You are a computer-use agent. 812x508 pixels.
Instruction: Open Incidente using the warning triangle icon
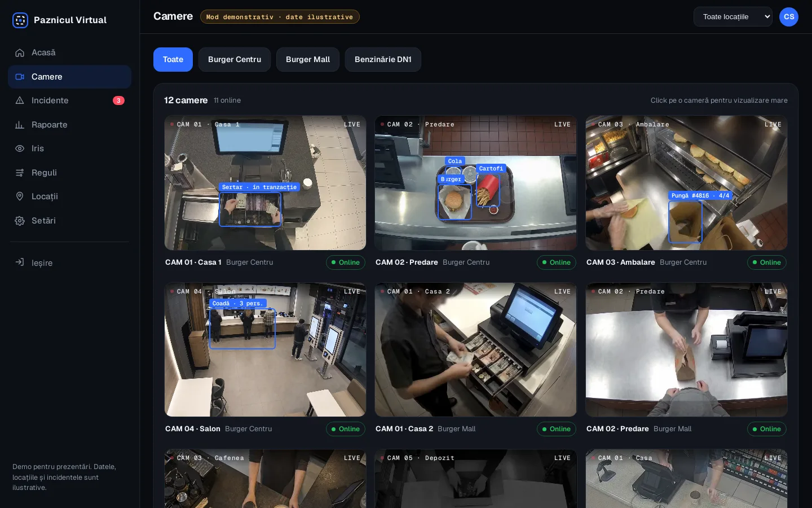pos(20,100)
